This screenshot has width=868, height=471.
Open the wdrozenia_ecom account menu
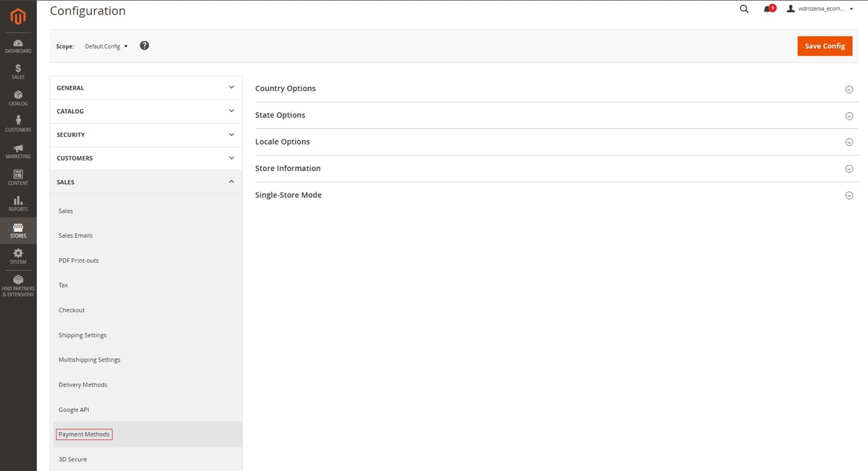click(820, 9)
